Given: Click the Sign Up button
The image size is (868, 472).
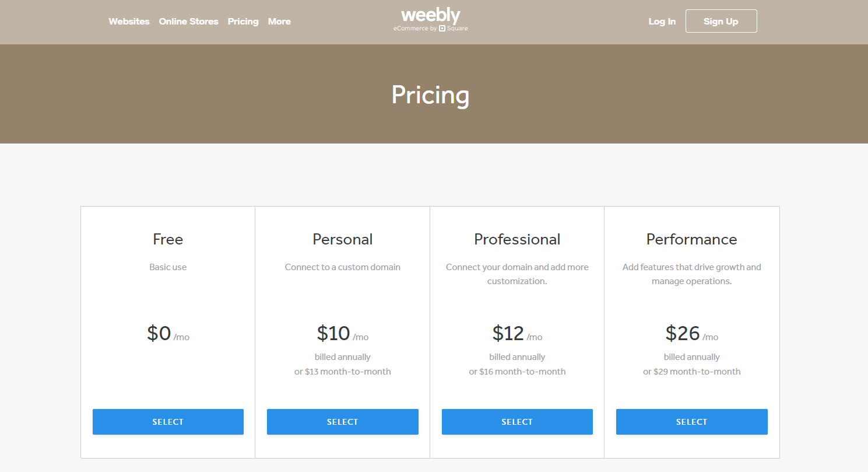Looking at the screenshot, I should tap(721, 21).
